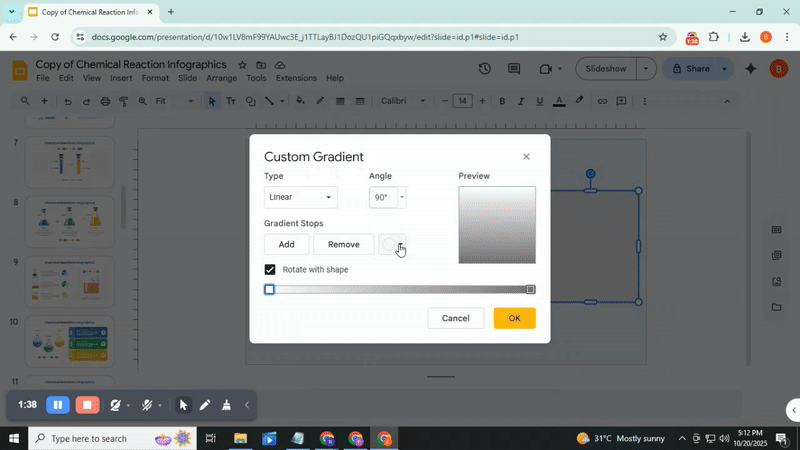The height and width of the screenshot is (450, 800).
Task: Select the left gradient stop handle
Action: click(x=269, y=290)
